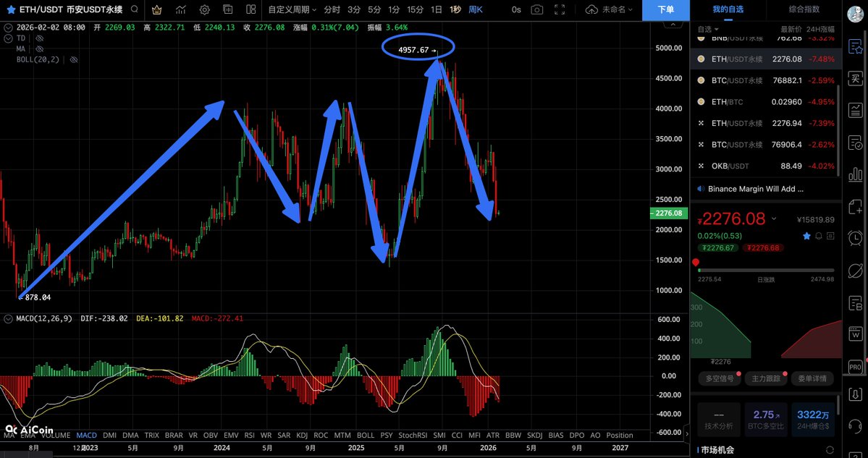The height and width of the screenshot is (458, 868).
Task: Click the red marker on daily range slider
Action: point(696,262)
